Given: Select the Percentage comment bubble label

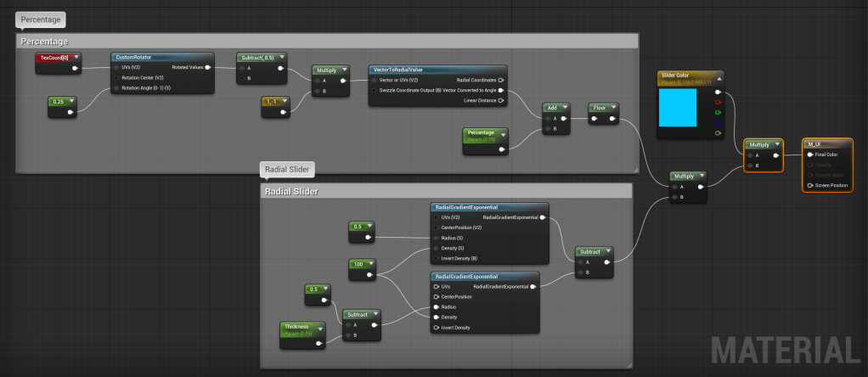Looking at the screenshot, I should (41, 19).
